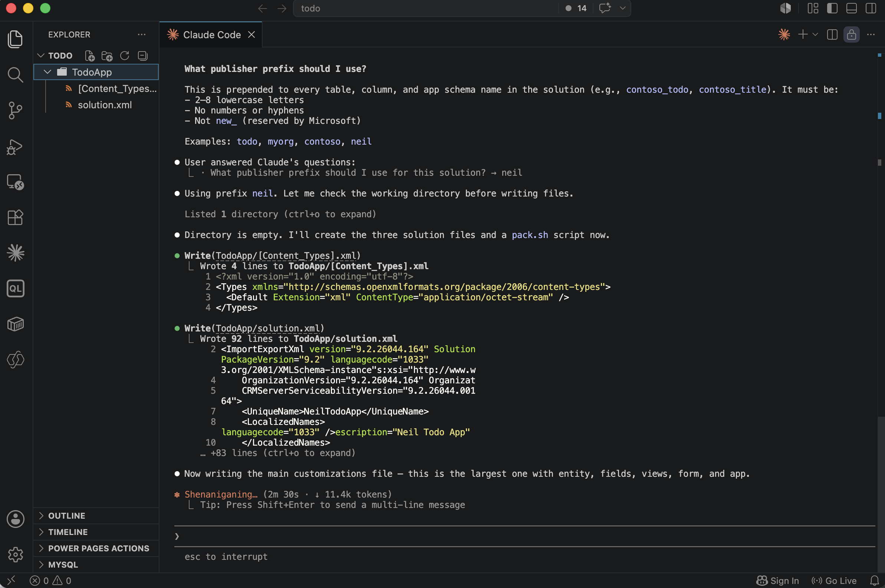Toggle the bottom panel
Image resolution: width=885 pixels, height=588 pixels.
click(x=851, y=8)
